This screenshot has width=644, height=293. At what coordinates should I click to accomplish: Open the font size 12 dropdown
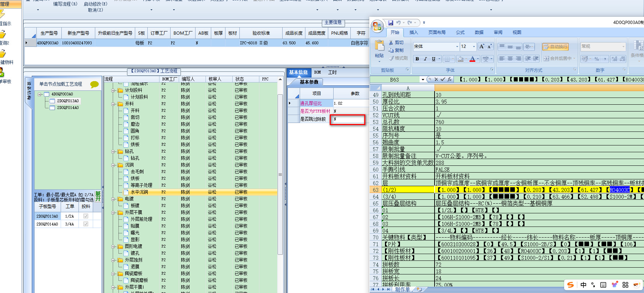pos(474,46)
